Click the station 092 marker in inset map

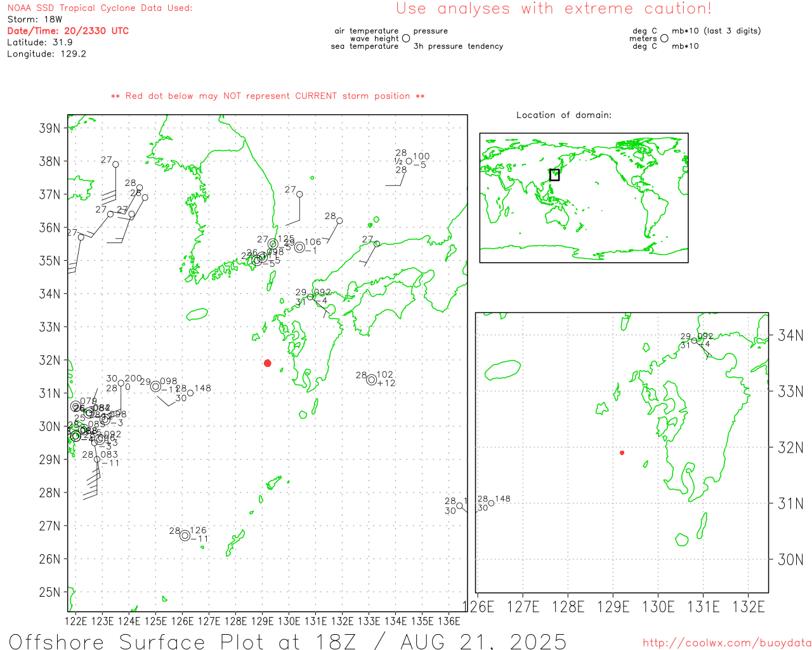coord(694,341)
